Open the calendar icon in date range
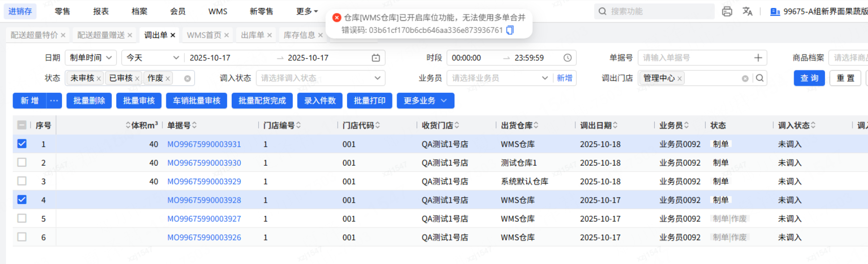 point(376,58)
